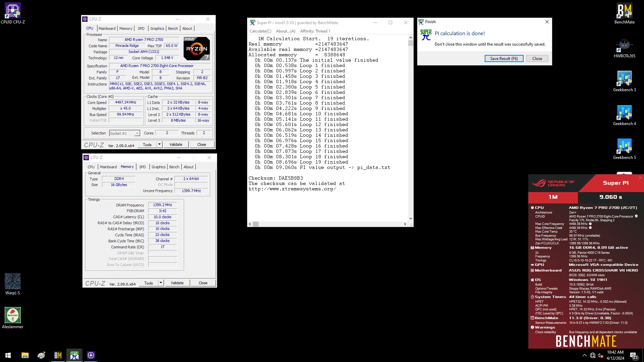This screenshot has width=644, height=362.
Task: Switch to Memory tab in top CPU-Z
Action: tap(126, 28)
